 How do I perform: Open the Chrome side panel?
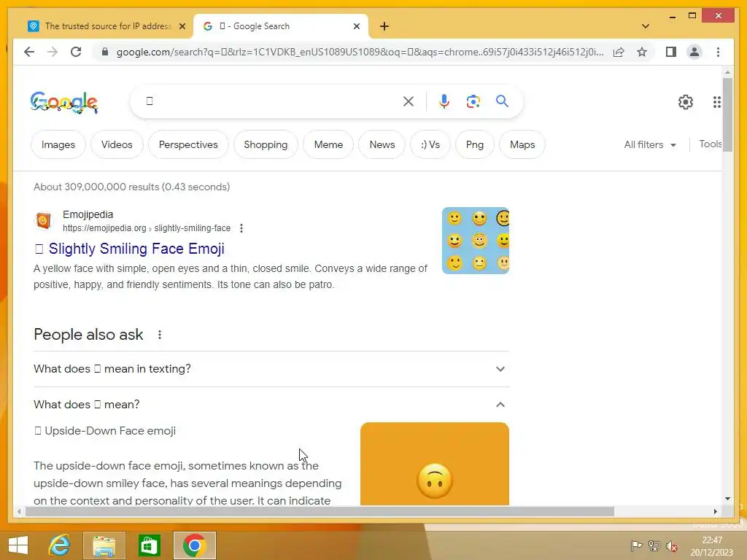[671, 52]
